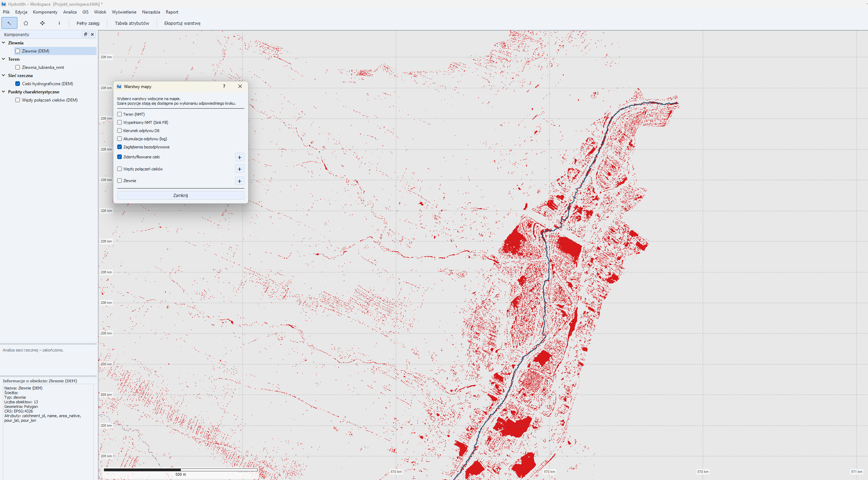868x480 pixels.
Task: Open Tabela atrybutów
Action: (x=132, y=23)
